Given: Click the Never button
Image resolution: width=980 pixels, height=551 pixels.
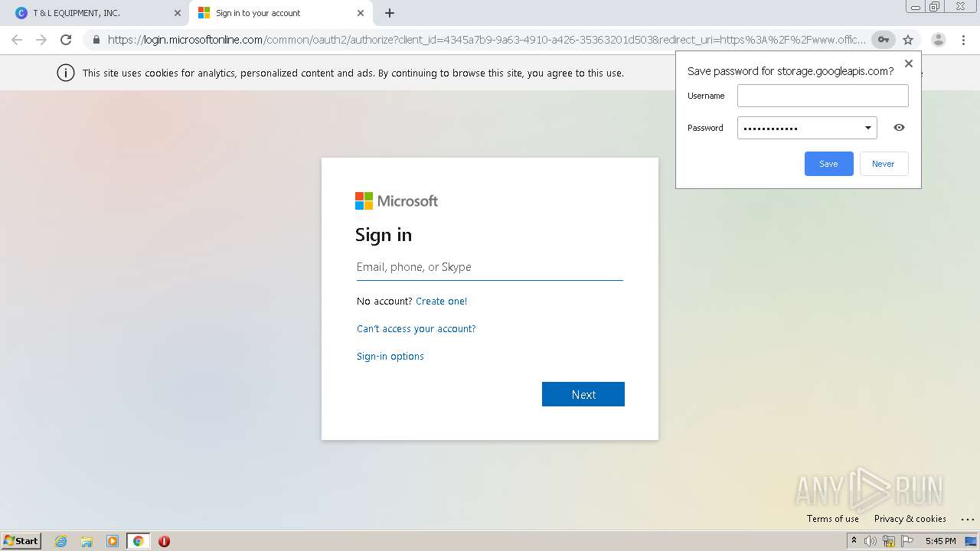Looking at the screenshot, I should pyautogui.click(x=884, y=164).
